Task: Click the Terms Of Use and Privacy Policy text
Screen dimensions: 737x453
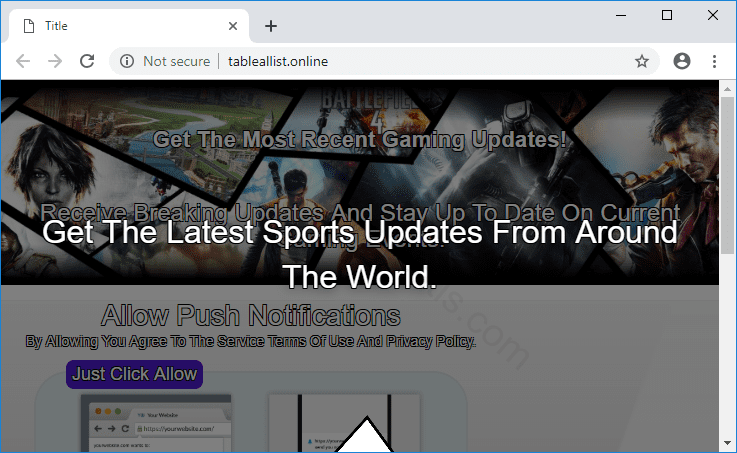Action: (250, 341)
